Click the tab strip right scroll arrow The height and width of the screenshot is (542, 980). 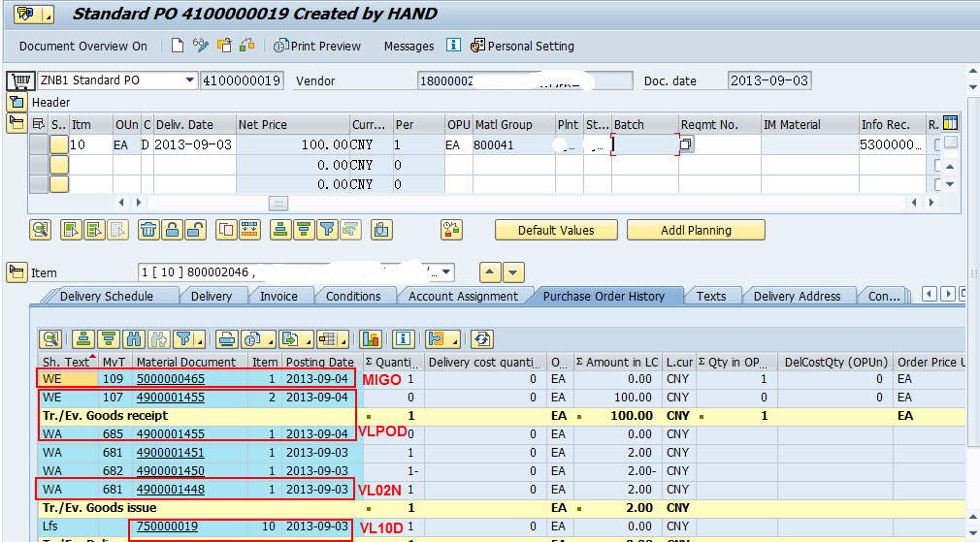point(948,294)
